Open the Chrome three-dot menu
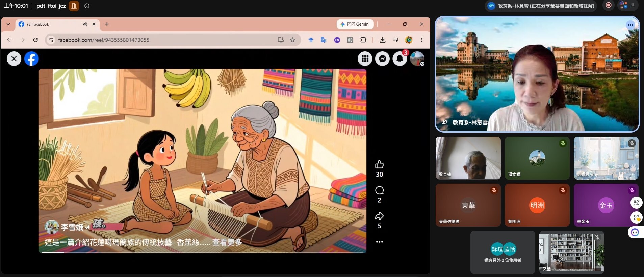This screenshot has height=277, width=644. click(422, 40)
